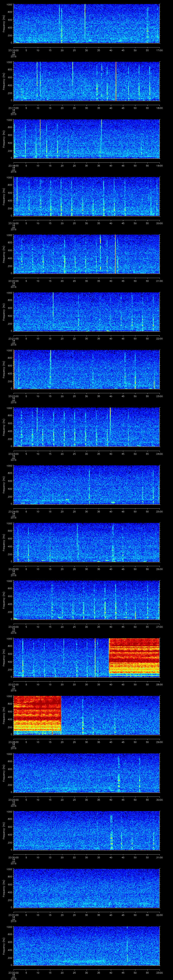This screenshot has width=173, height=980.
Task: Click the 33:00 end time label
Action: pos(159,972)
